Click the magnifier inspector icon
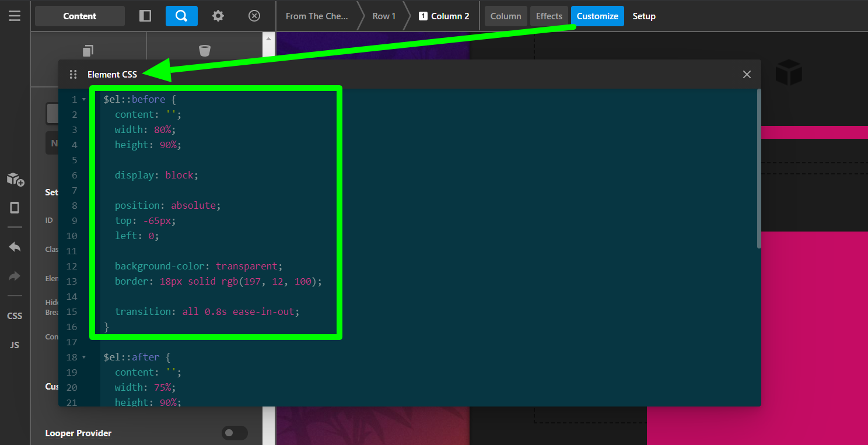Screen dimensions: 868x445 point(181,16)
